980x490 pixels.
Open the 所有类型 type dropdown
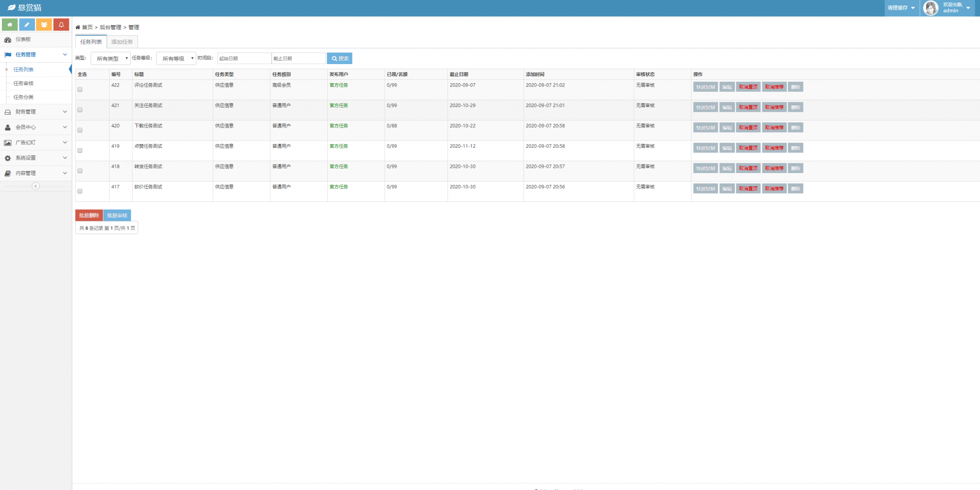coord(111,59)
